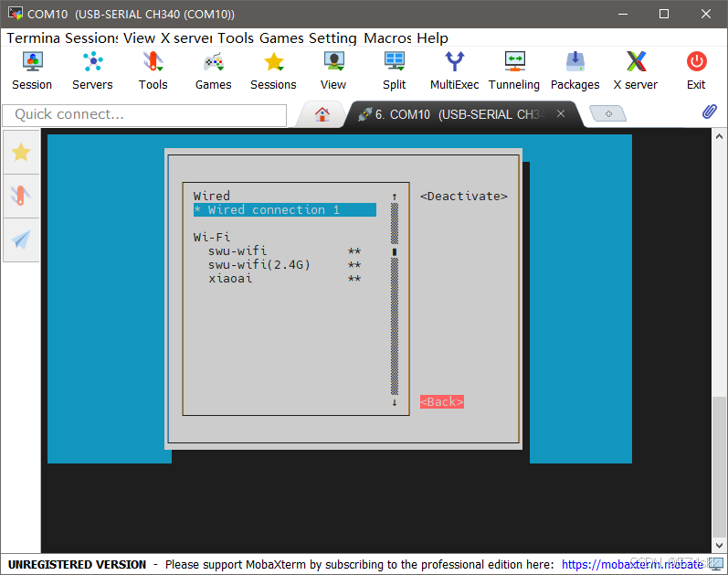Open the Servers toolbar icon
The width and height of the screenshot is (728, 575).
pos(92,70)
